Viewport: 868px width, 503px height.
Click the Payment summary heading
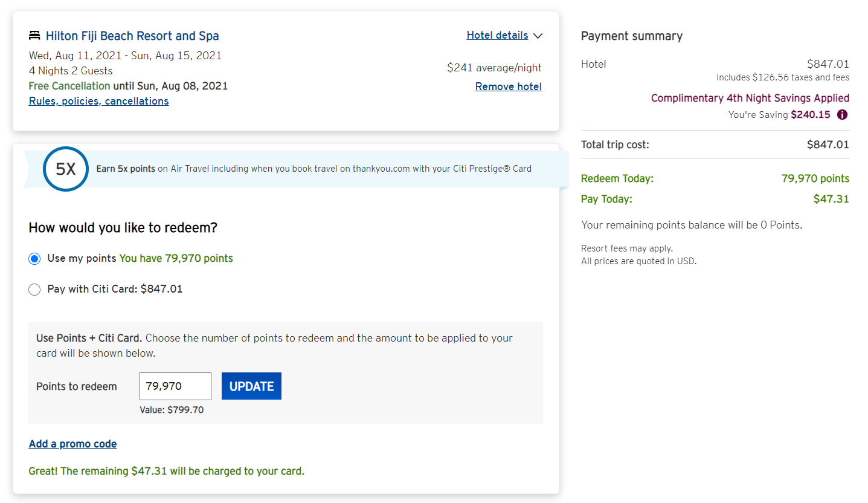point(631,36)
